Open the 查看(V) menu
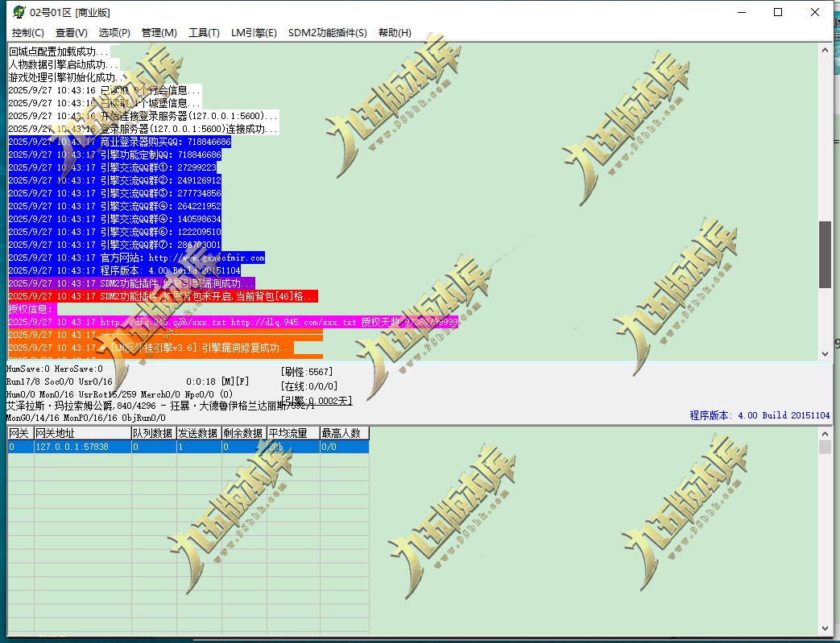Screen dimensions: 840x643 (71, 33)
